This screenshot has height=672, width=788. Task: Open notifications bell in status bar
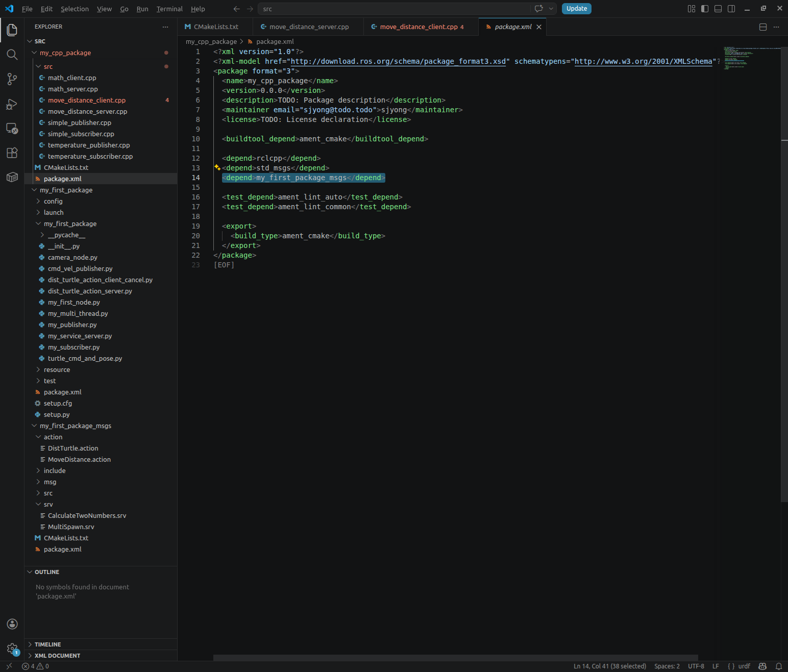click(779, 666)
